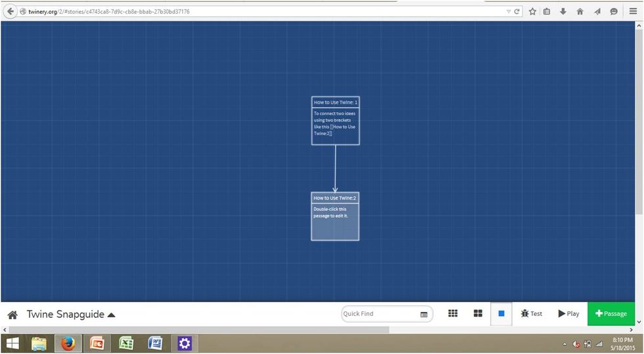This screenshot has height=354, width=644.
Task: Reload the page with the refresh icon
Action: coord(517,11)
